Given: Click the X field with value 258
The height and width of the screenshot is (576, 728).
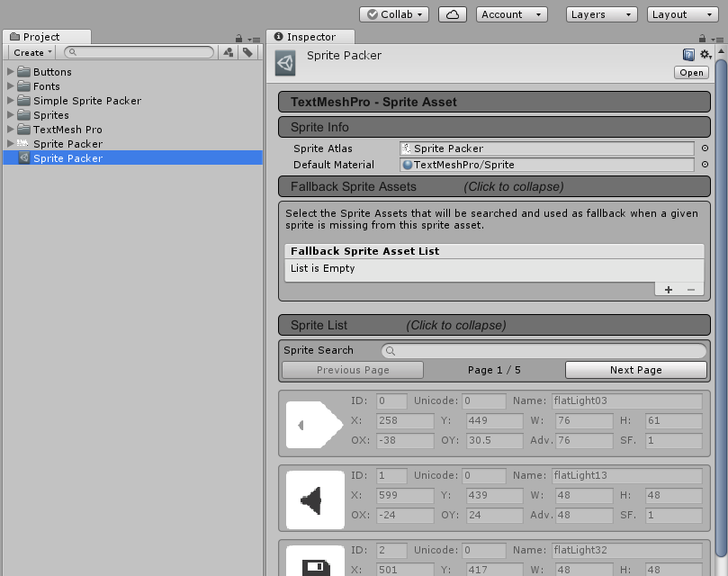Looking at the screenshot, I should coord(405,421).
